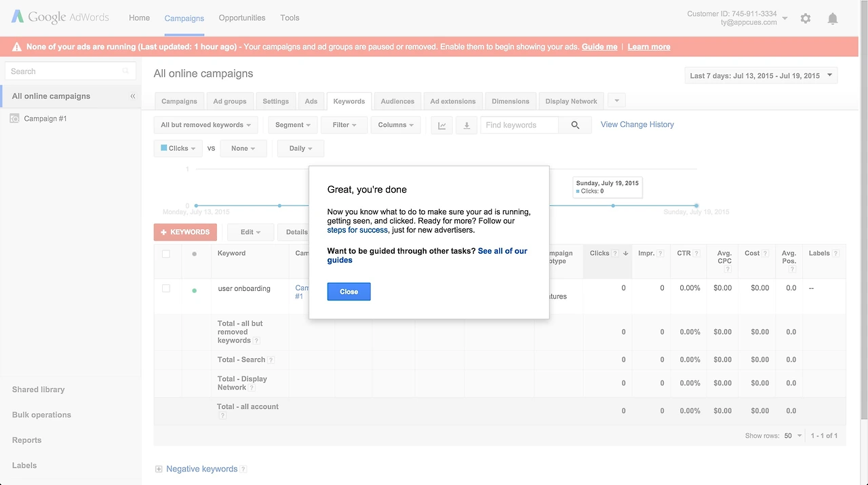This screenshot has height=485, width=868.
Task: Toggle the chart view icon
Action: [442, 125]
